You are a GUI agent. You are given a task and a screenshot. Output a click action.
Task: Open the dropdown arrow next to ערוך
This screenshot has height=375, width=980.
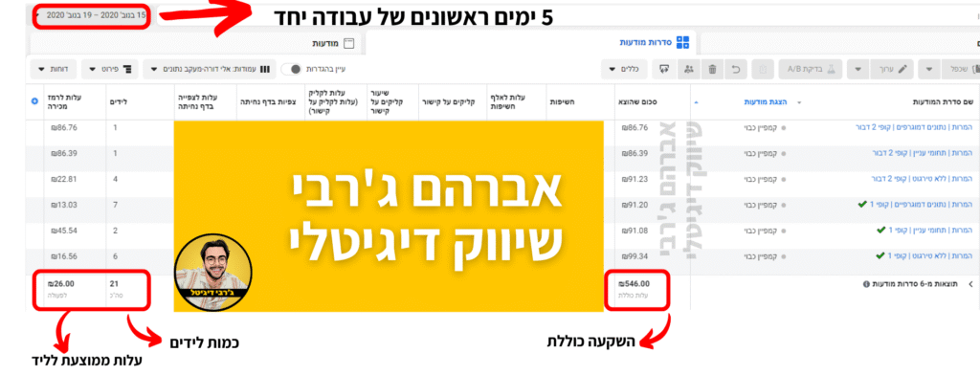click(x=858, y=69)
